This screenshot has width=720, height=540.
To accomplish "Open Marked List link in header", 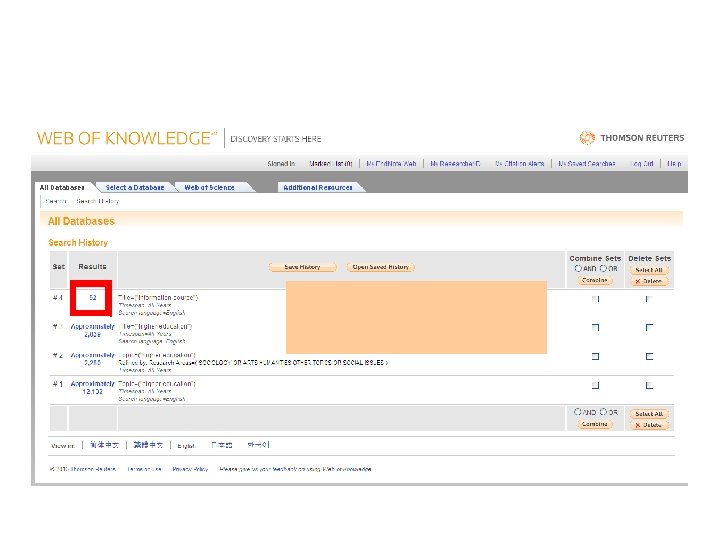I will click(331, 163).
